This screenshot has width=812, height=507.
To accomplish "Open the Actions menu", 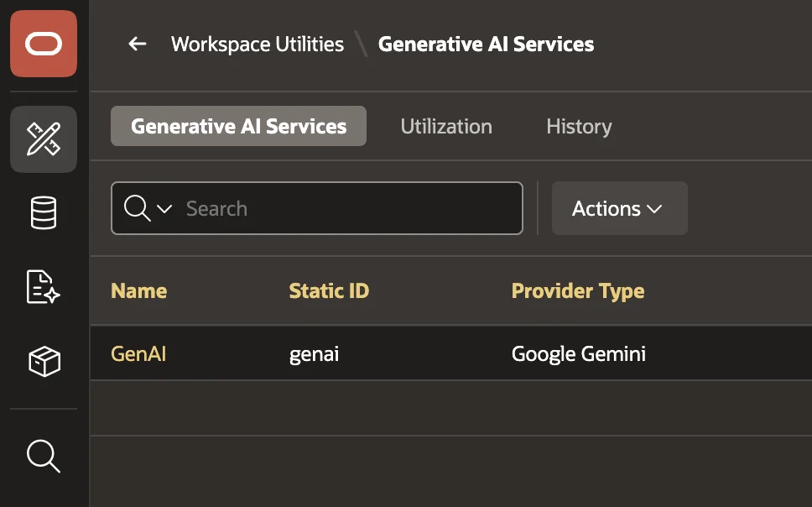I will pos(619,208).
